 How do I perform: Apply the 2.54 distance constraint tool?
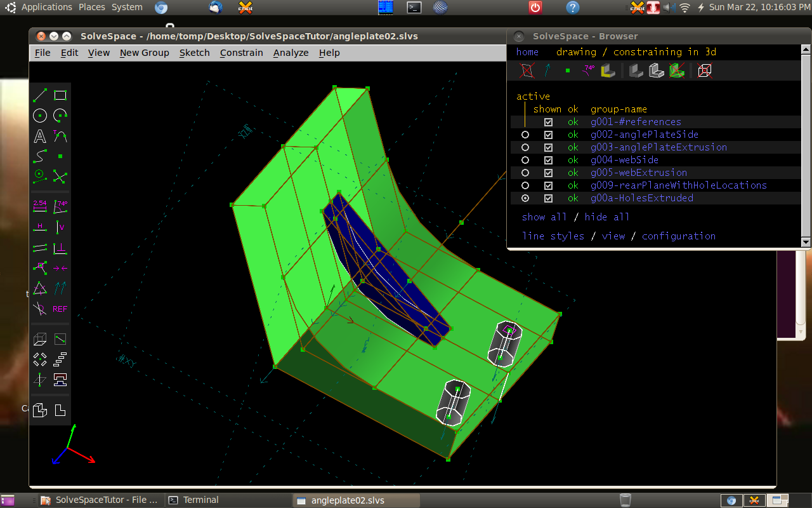(40, 206)
